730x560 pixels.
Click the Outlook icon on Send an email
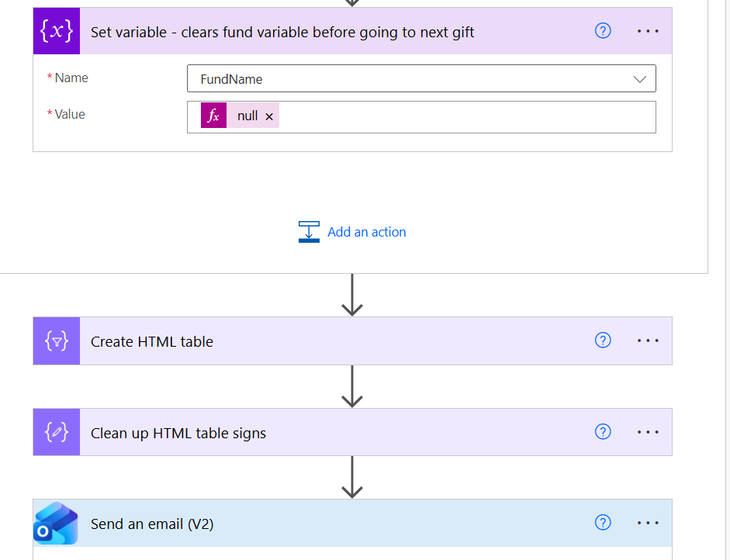(57, 524)
